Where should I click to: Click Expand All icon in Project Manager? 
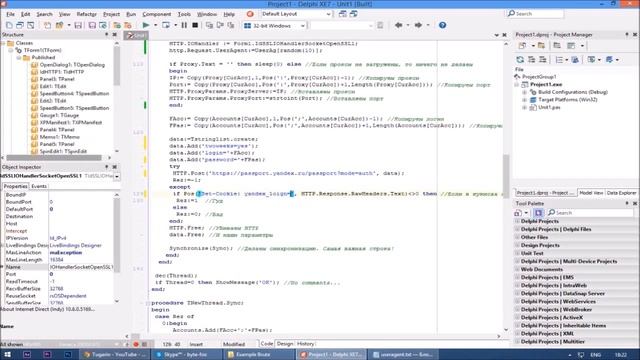click(531, 60)
